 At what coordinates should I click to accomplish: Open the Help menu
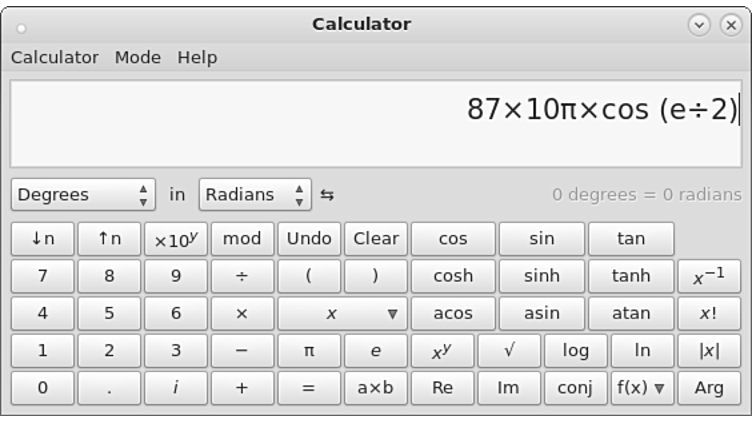197,57
